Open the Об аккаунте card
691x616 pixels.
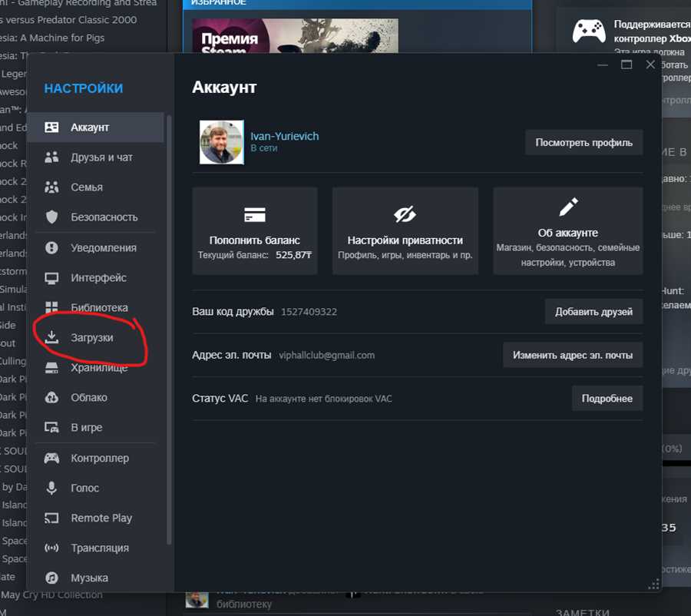point(568,231)
